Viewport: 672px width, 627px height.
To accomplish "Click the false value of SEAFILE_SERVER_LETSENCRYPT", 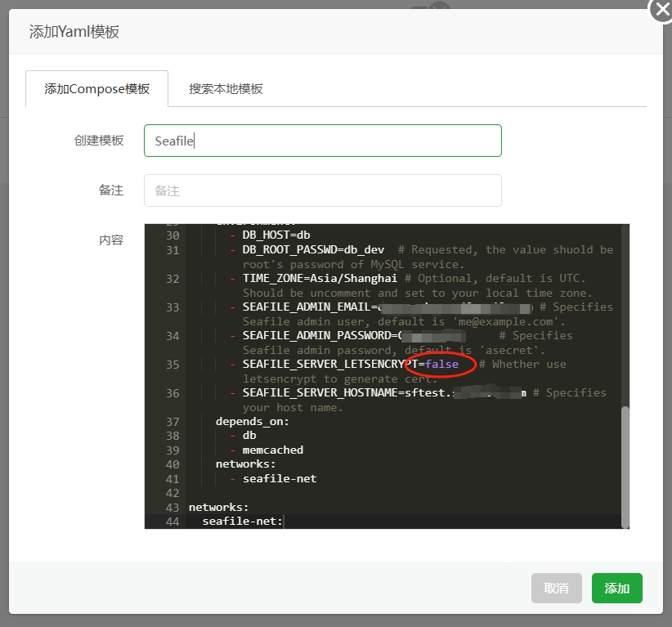I will coord(441,365).
